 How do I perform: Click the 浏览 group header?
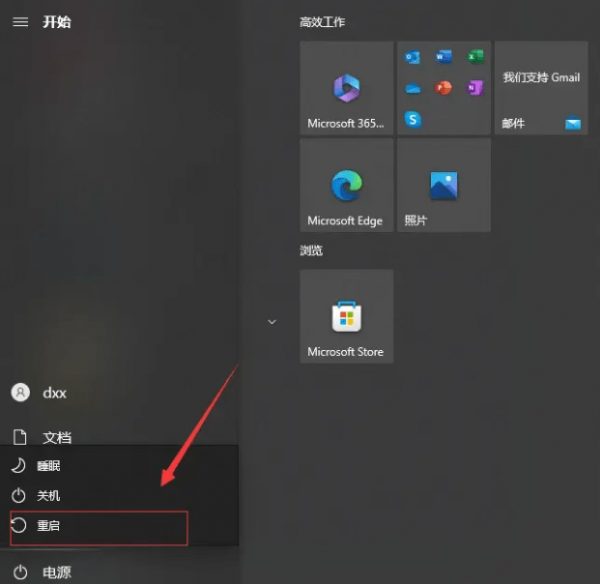click(x=311, y=251)
